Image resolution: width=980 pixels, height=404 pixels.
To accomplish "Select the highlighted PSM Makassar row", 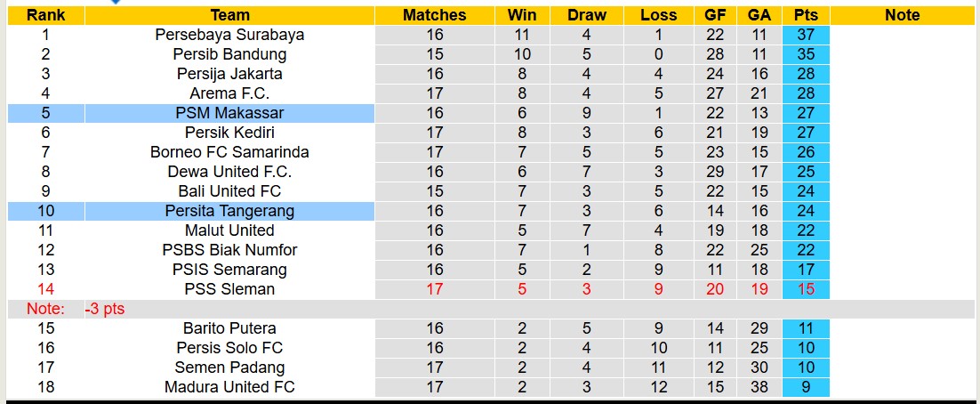I will tap(229, 113).
